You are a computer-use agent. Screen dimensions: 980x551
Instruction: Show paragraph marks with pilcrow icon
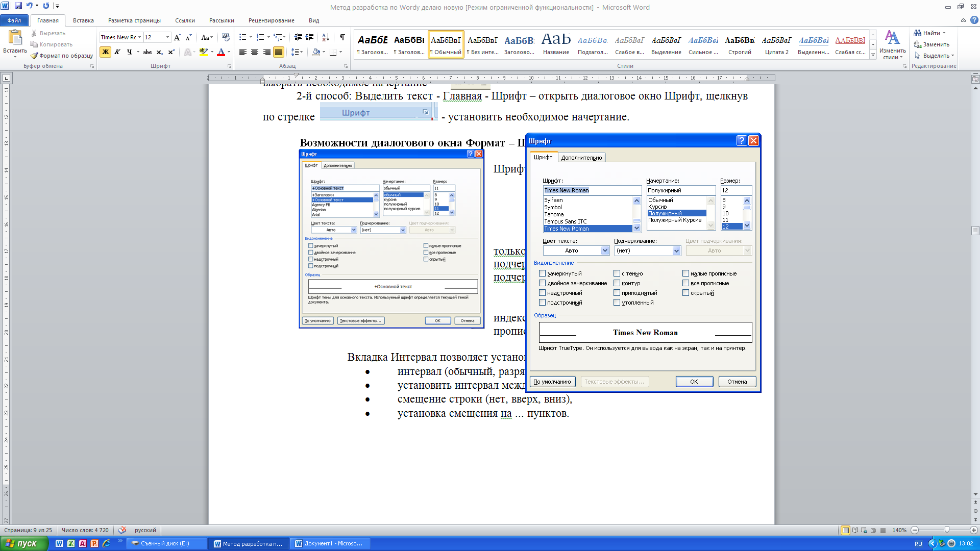click(x=342, y=37)
